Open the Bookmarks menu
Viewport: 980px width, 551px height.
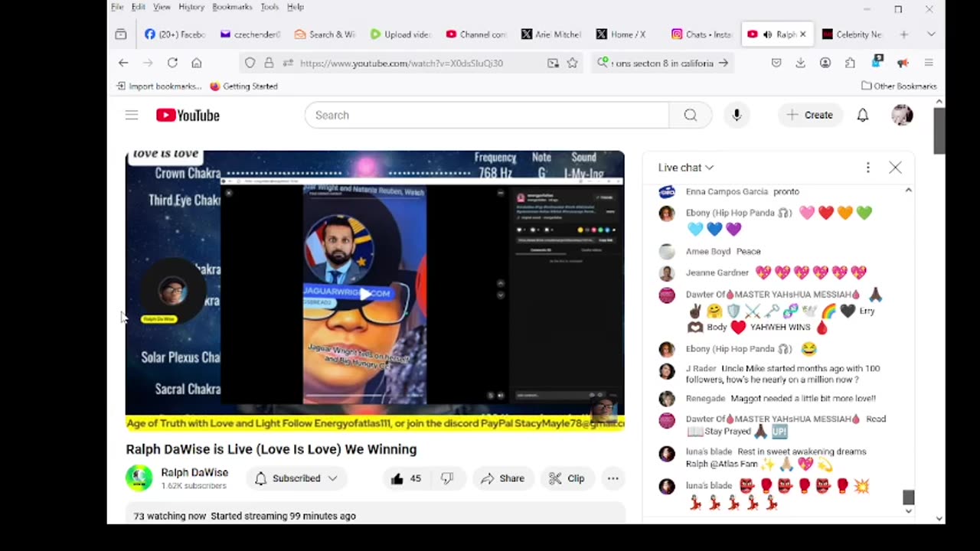tap(232, 7)
